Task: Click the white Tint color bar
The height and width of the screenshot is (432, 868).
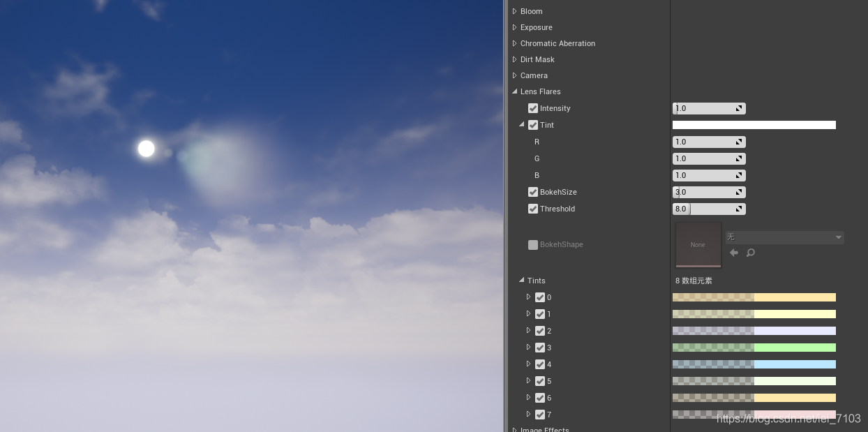Action: pyautogui.click(x=754, y=125)
